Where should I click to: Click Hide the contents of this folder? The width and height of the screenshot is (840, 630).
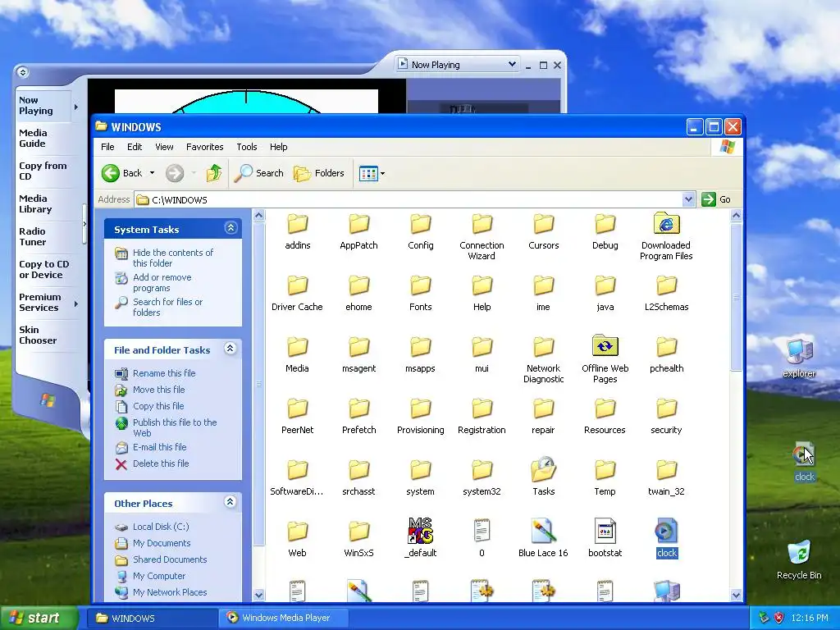173,258
